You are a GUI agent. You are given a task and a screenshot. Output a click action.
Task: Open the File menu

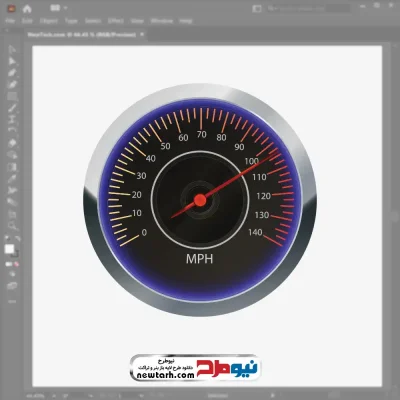click(10, 21)
